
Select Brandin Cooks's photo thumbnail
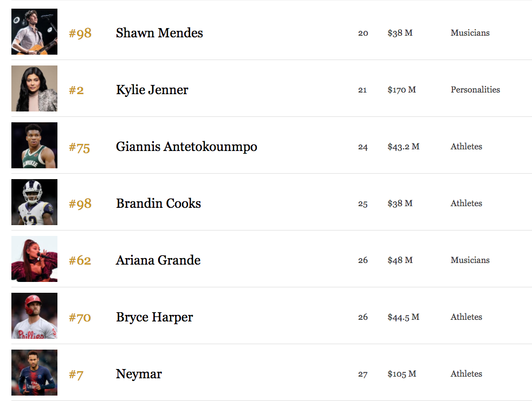tap(34, 202)
